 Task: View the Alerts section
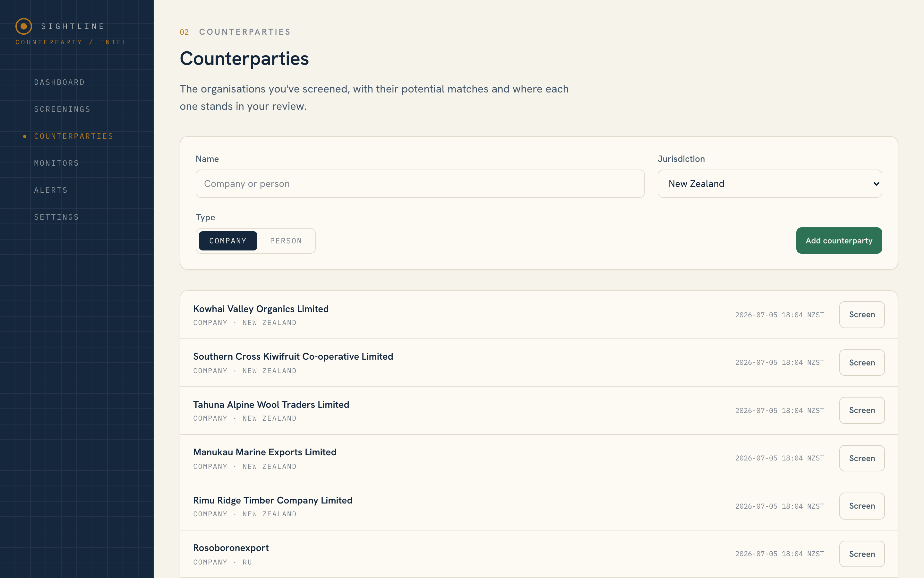(x=51, y=190)
